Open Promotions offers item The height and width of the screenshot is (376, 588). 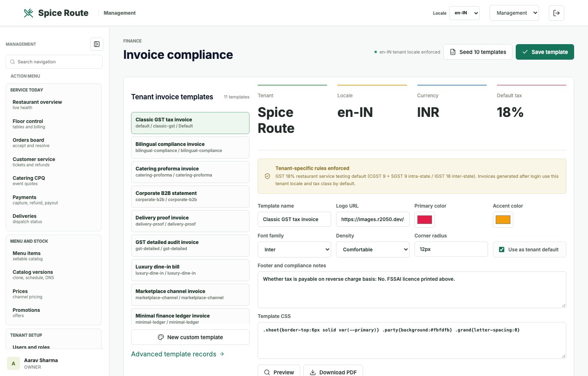click(x=53, y=313)
